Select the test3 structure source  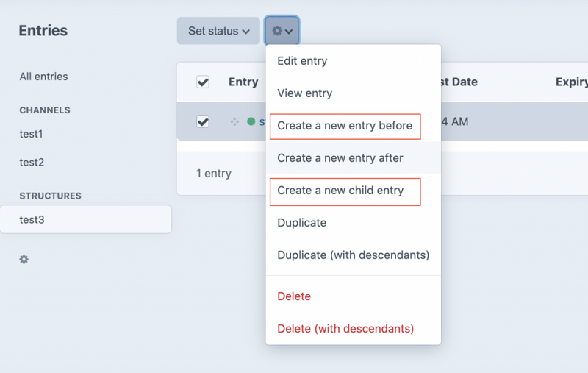pos(32,219)
